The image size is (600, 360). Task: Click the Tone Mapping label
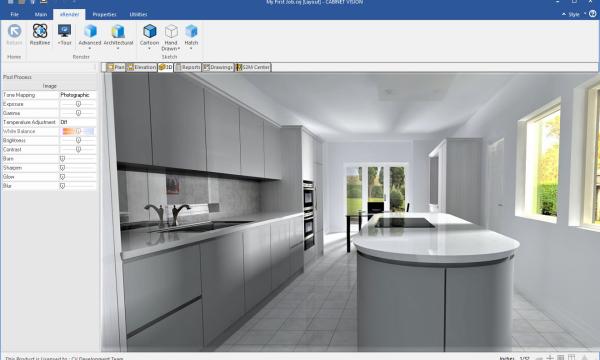[x=19, y=95]
